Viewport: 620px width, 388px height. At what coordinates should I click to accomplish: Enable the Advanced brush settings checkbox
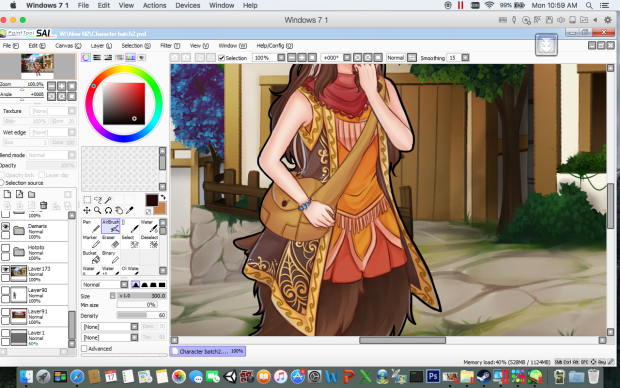pyautogui.click(x=84, y=348)
